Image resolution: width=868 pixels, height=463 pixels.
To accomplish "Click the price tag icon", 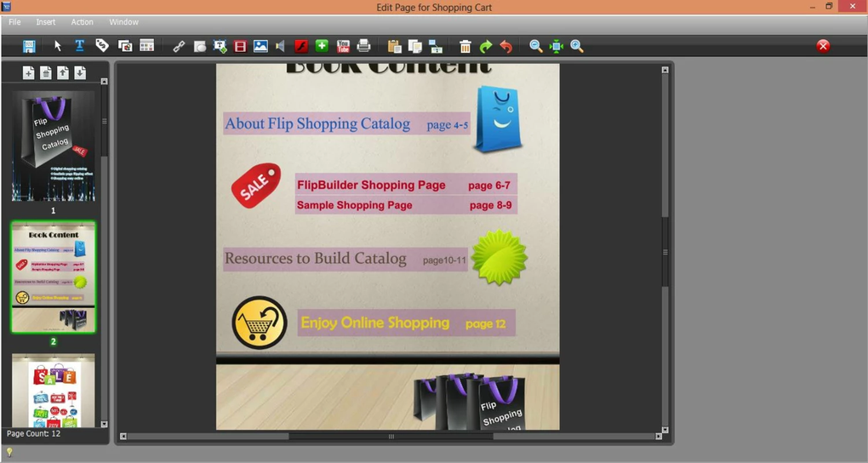I will pyautogui.click(x=102, y=45).
